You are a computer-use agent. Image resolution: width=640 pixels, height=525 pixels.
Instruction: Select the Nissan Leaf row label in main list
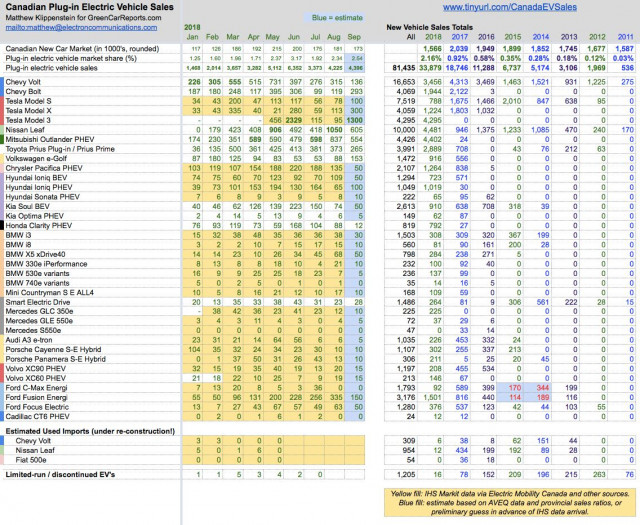click(24, 130)
